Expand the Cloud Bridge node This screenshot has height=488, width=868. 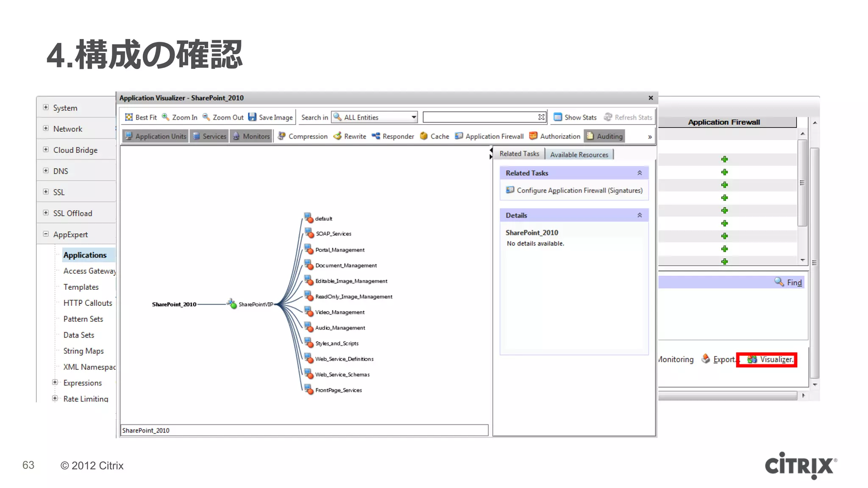pyautogui.click(x=46, y=150)
